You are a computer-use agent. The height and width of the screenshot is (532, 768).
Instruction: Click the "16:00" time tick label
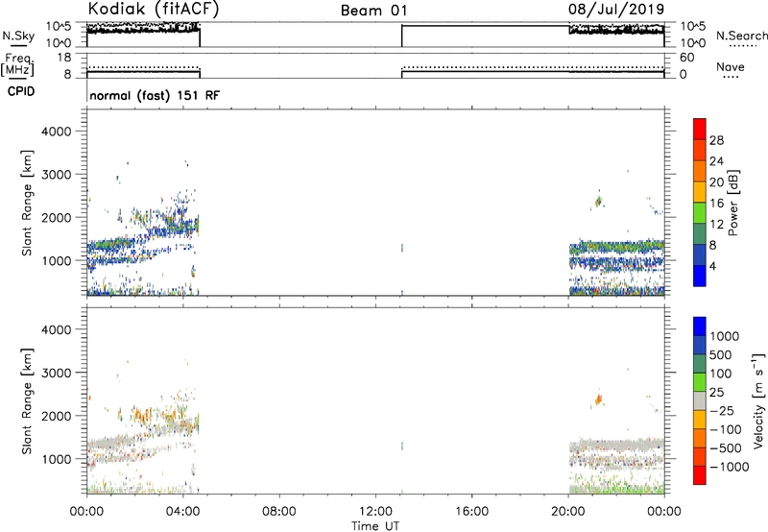(471, 512)
